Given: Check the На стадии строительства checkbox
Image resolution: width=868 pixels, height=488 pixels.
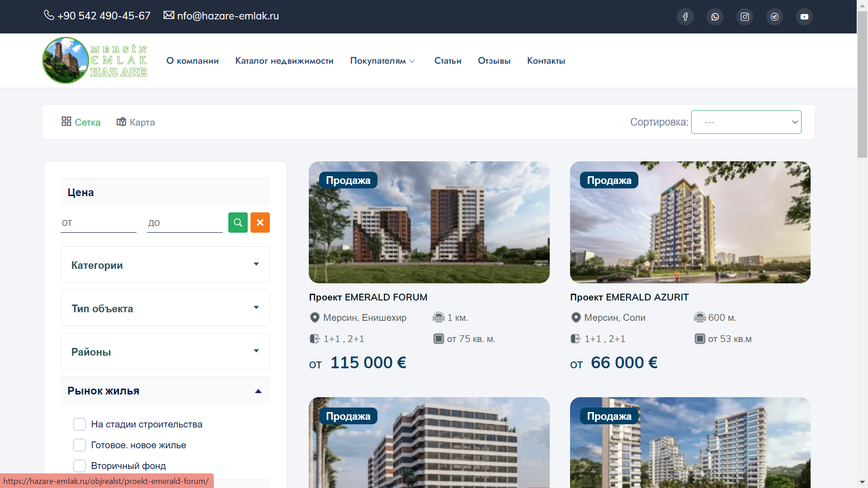Looking at the screenshot, I should [x=80, y=424].
